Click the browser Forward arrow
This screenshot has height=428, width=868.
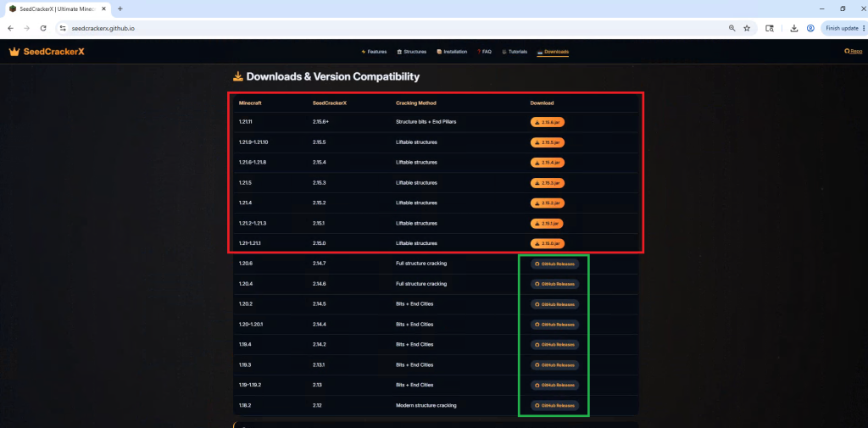click(26, 28)
